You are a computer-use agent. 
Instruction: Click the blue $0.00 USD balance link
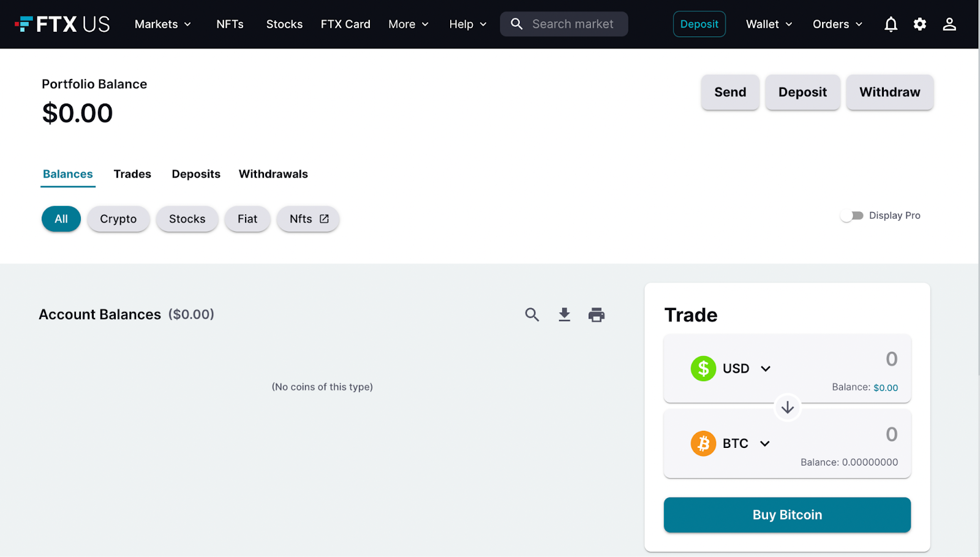tap(886, 387)
